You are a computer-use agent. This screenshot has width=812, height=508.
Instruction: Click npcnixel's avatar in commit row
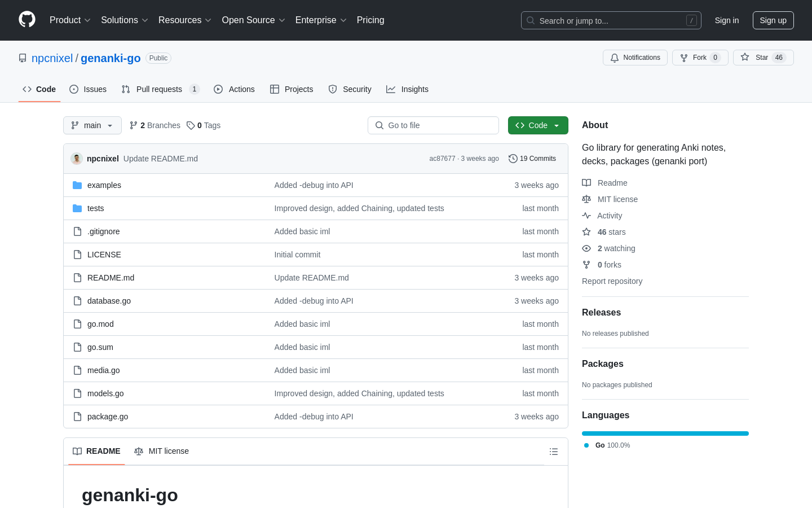click(x=77, y=159)
